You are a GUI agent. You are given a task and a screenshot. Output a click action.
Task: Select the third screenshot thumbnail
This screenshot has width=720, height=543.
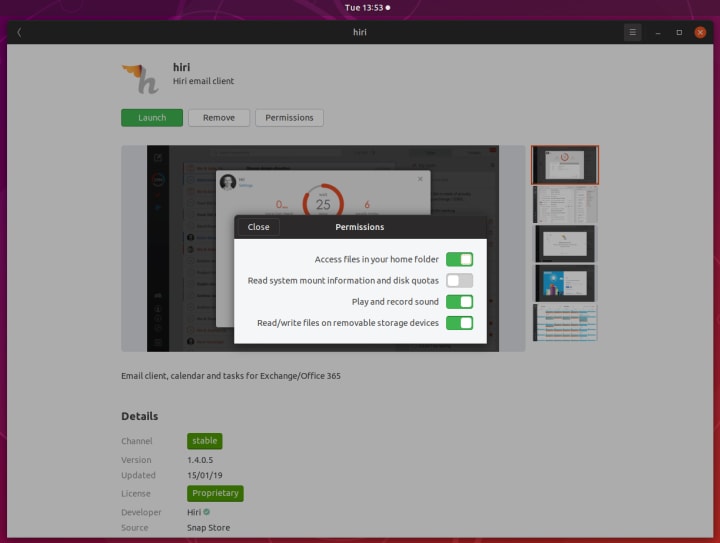click(565, 244)
